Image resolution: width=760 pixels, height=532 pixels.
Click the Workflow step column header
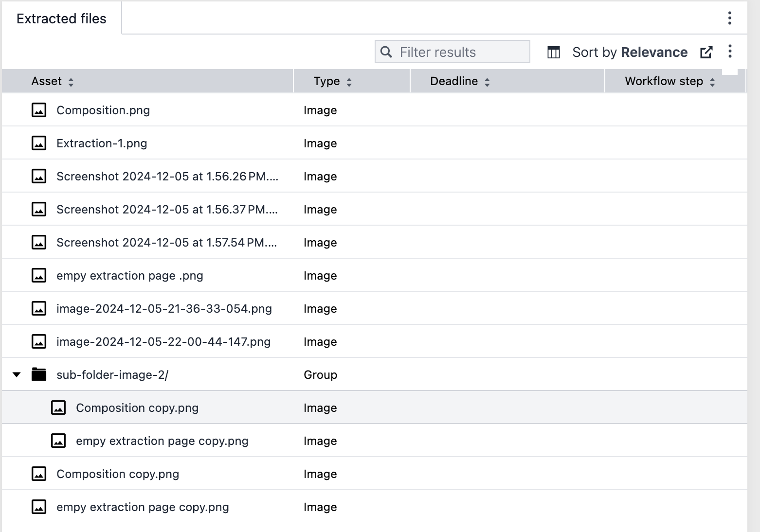664,81
